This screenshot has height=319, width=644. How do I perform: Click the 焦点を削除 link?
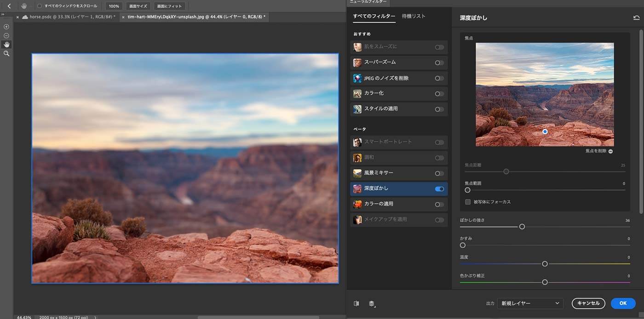596,151
